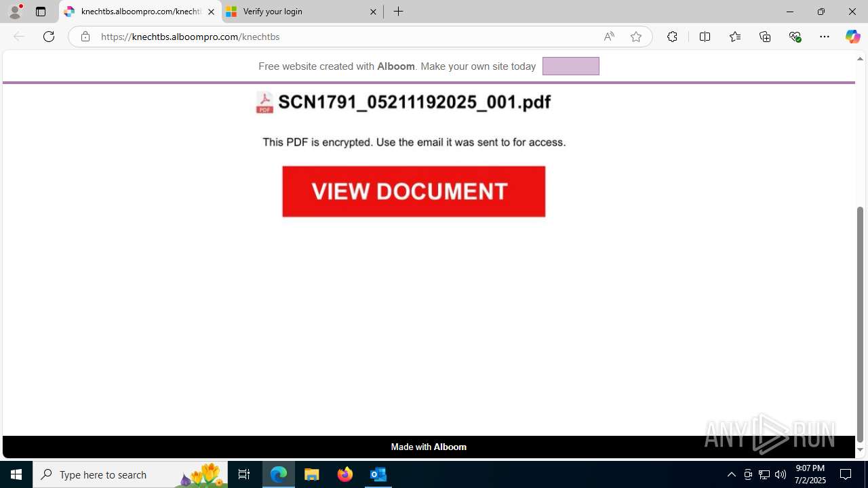This screenshot has width=868, height=488.
Task: Click the Type here to search box
Action: pos(130,474)
